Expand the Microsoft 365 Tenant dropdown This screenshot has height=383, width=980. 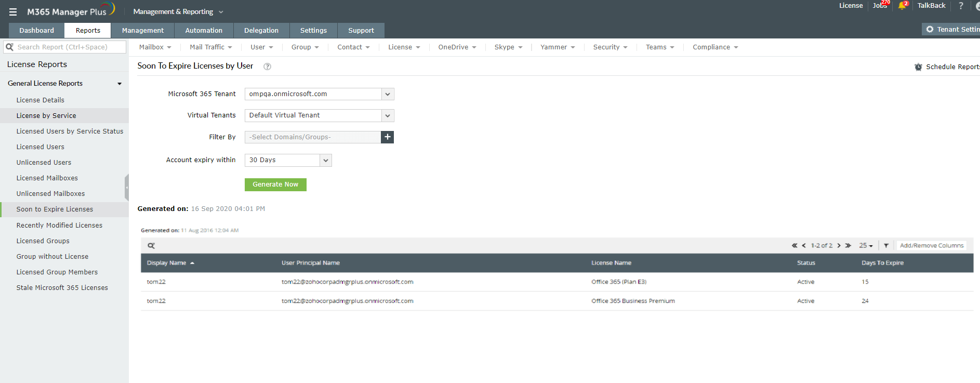click(x=388, y=94)
